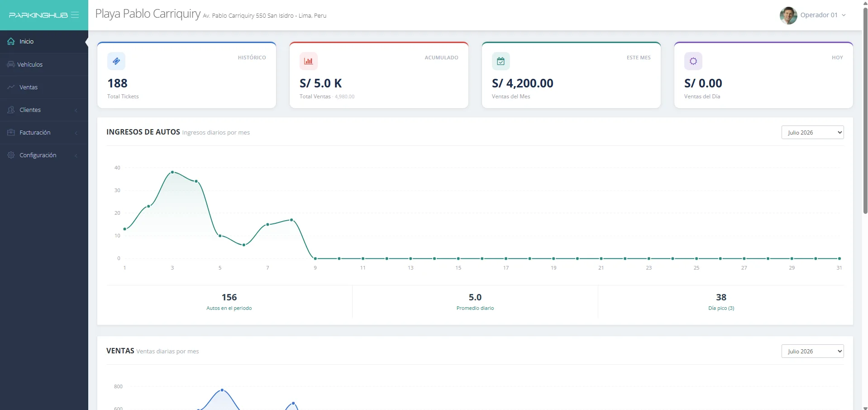868x410 pixels.
Task: Click the day 9 data point on Ingresos chart
Action: pyautogui.click(x=315, y=258)
